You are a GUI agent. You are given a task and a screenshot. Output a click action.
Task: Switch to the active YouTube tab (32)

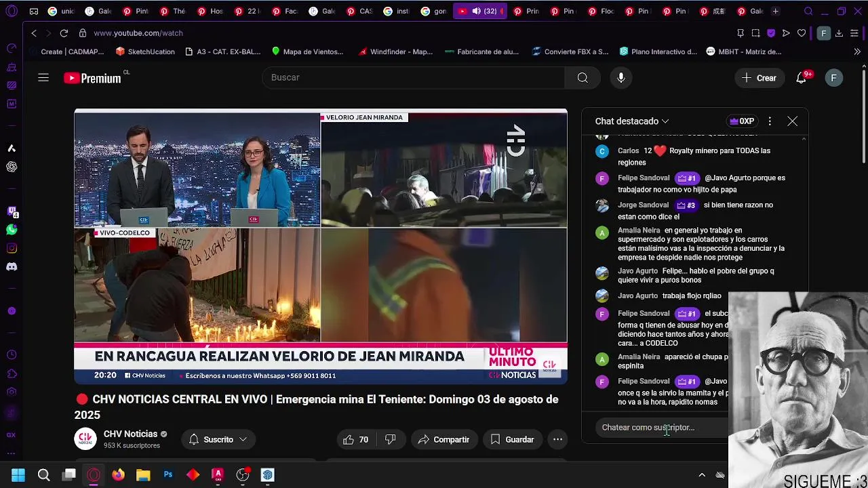pyautogui.click(x=479, y=11)
